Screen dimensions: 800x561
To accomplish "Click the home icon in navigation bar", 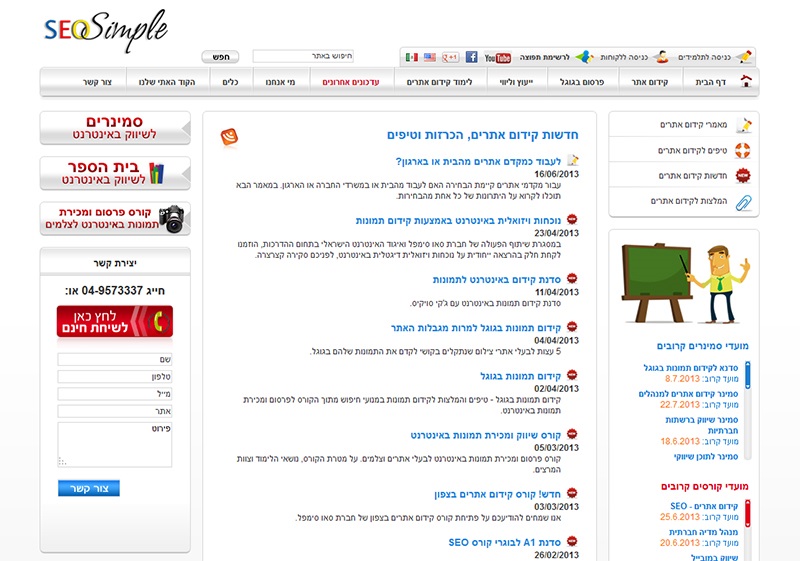I will pos(745,82).
